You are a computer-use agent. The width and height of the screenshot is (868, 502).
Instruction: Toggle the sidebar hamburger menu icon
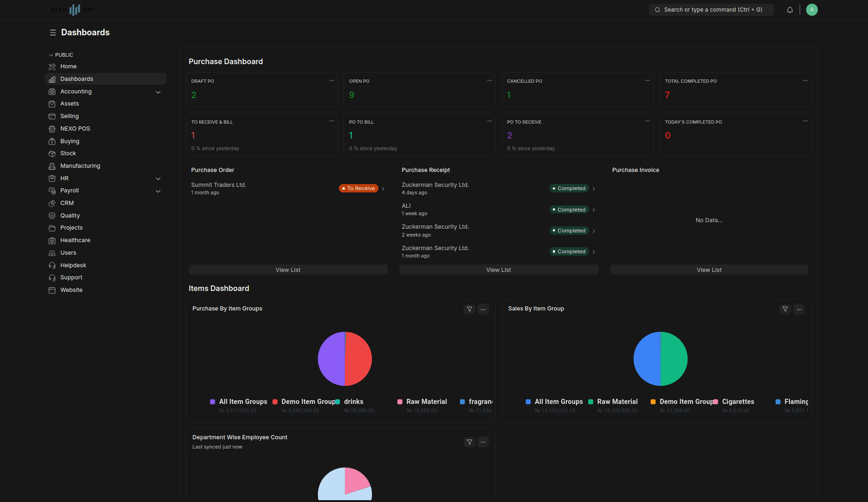[53, 33]
